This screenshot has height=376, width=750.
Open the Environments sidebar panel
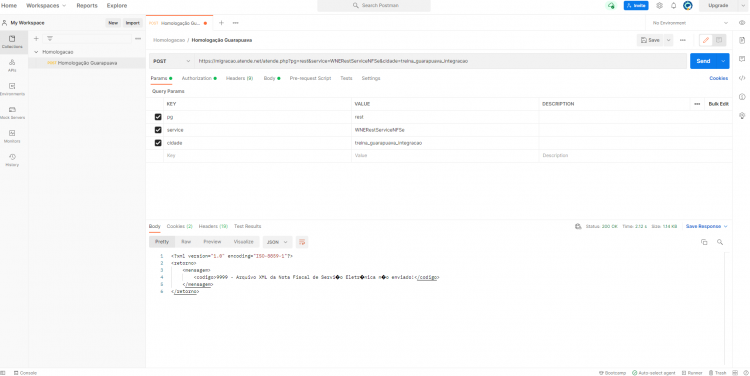12,89
